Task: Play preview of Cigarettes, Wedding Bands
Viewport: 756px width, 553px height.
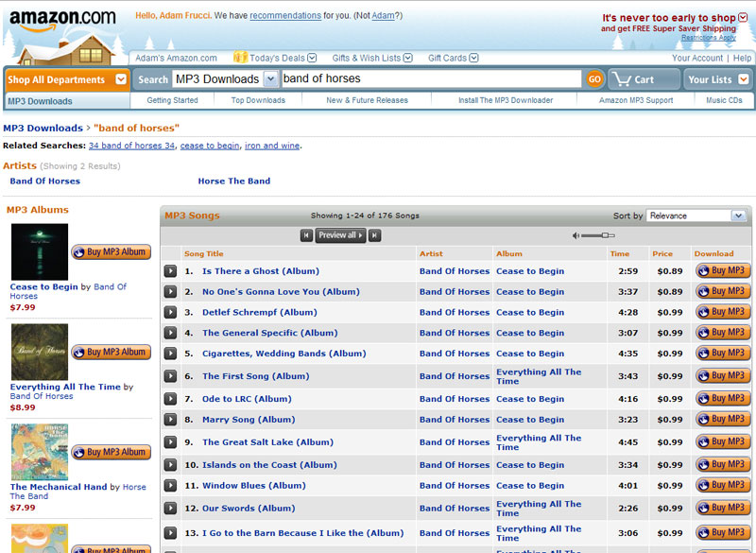Action: pyautogui.click(x=170, y=354)
